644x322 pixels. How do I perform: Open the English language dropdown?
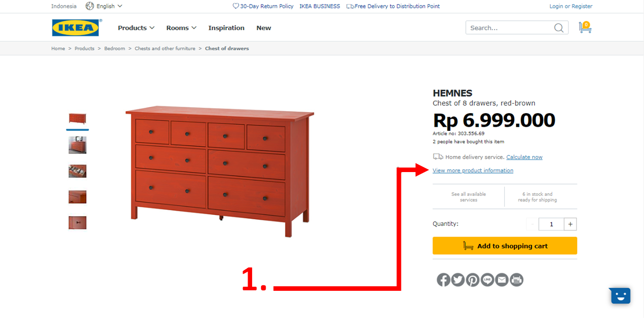pos(104,6)
